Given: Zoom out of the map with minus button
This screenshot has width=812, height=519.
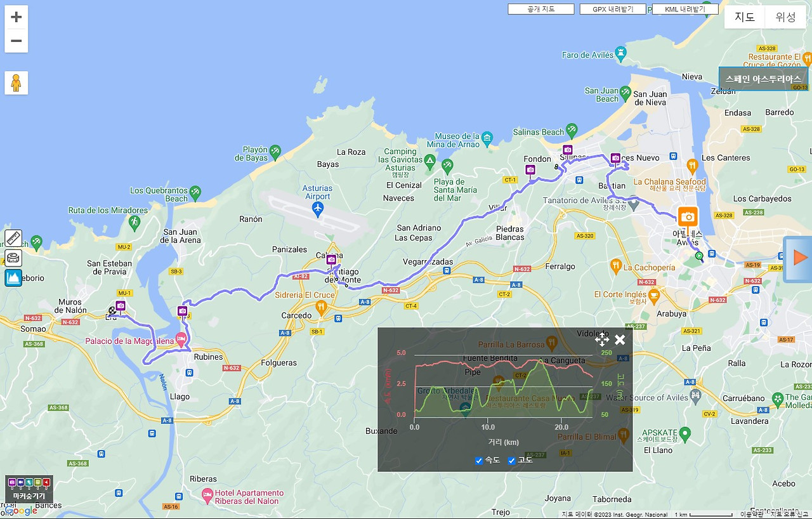Looking at the screenshot, I should (16, 41).
